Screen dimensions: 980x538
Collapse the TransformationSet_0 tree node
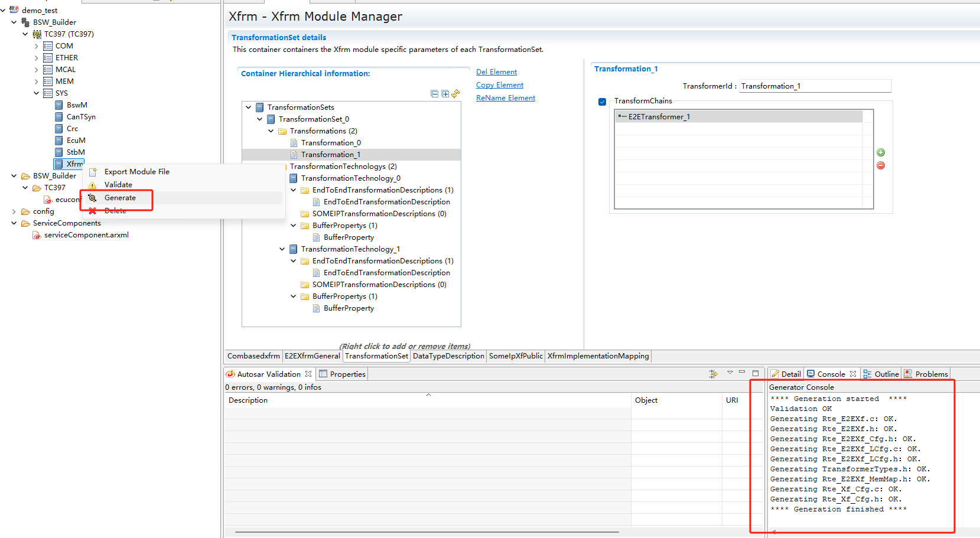[x=260, y=119]
